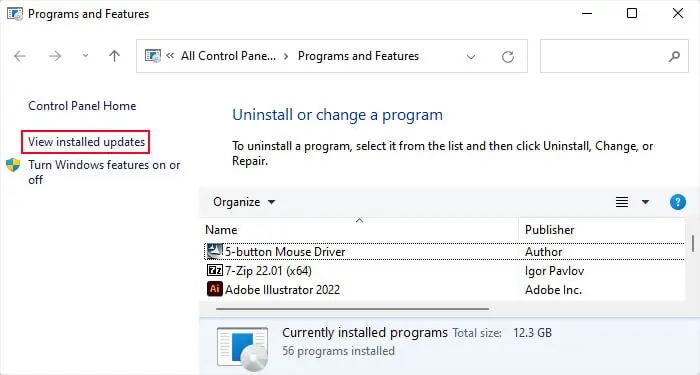Select 'All Control Pane...' breadcrumb
Viewport: 700px width, 375px height.
click(228, 56)
